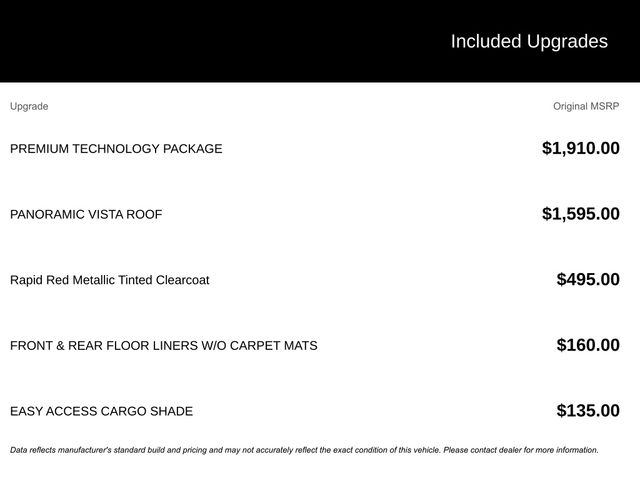Viewport: 640px width, 480px height.
Task: Click the word "Clearcoat" in the paint upgrade
Action: pyautogui.click(x=181, y=280)
